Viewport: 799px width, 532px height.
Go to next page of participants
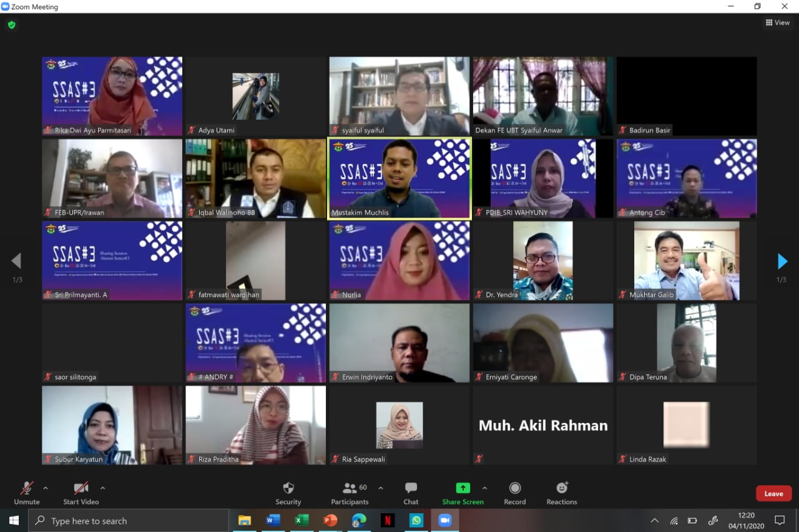click(782, 261)
